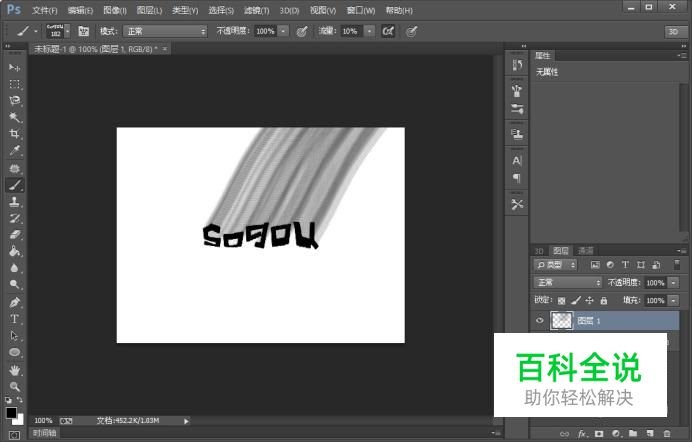
Task: Click the fx layer style icon
Action: click(582, 434)
